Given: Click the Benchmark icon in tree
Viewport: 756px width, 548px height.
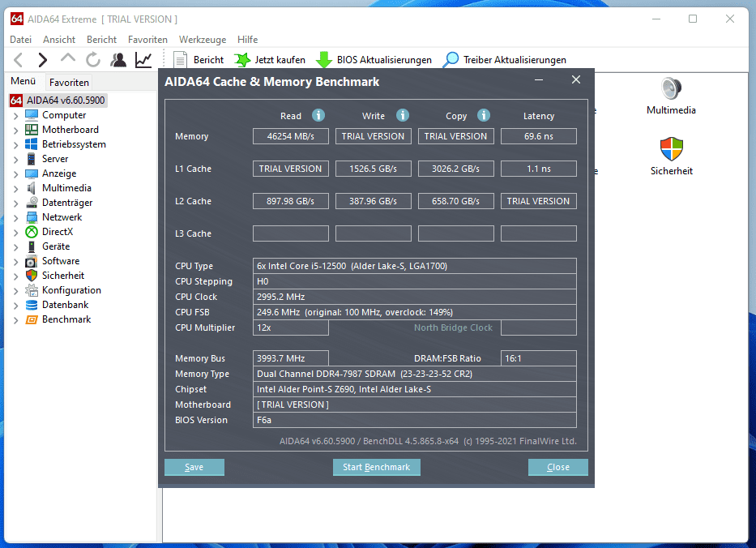Looking at the screenshot, I should (x=32, y=319).
